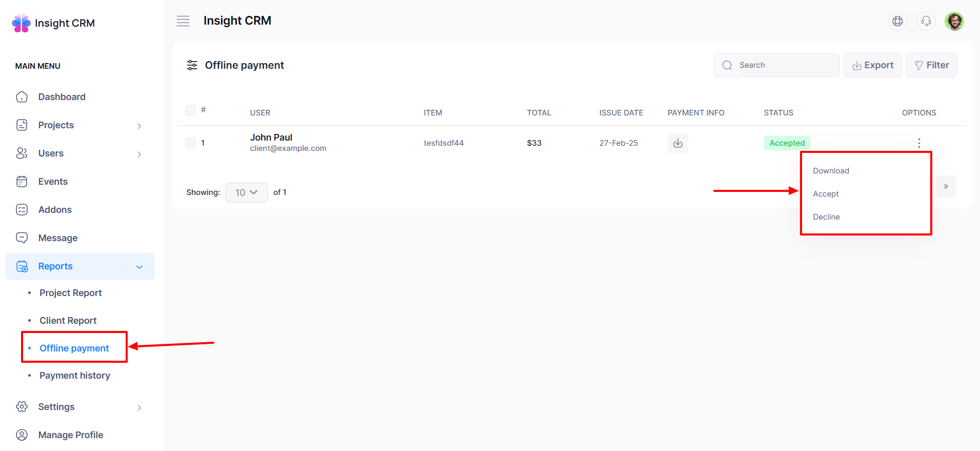Screen dimensions: 980x451
Task: Click the Filter button
Action: 931,65
